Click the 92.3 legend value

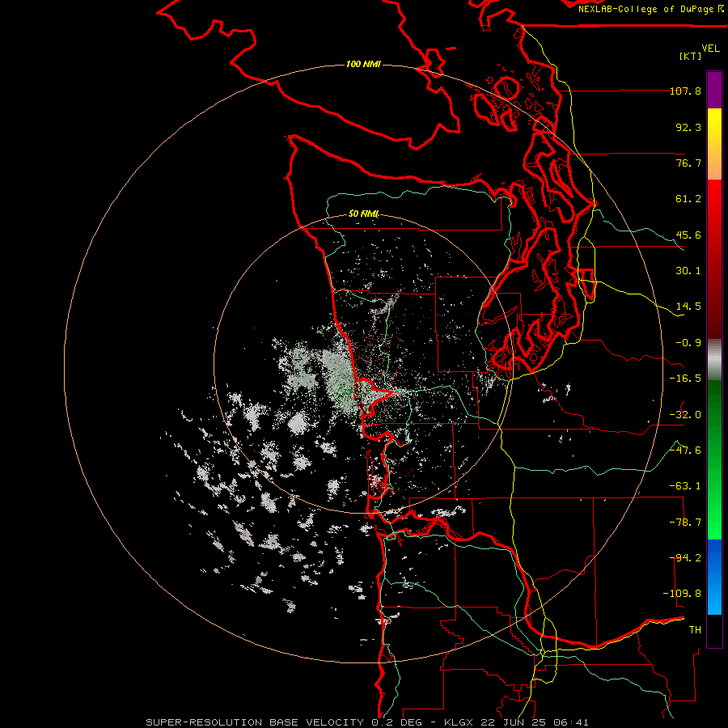coord(688,127)
